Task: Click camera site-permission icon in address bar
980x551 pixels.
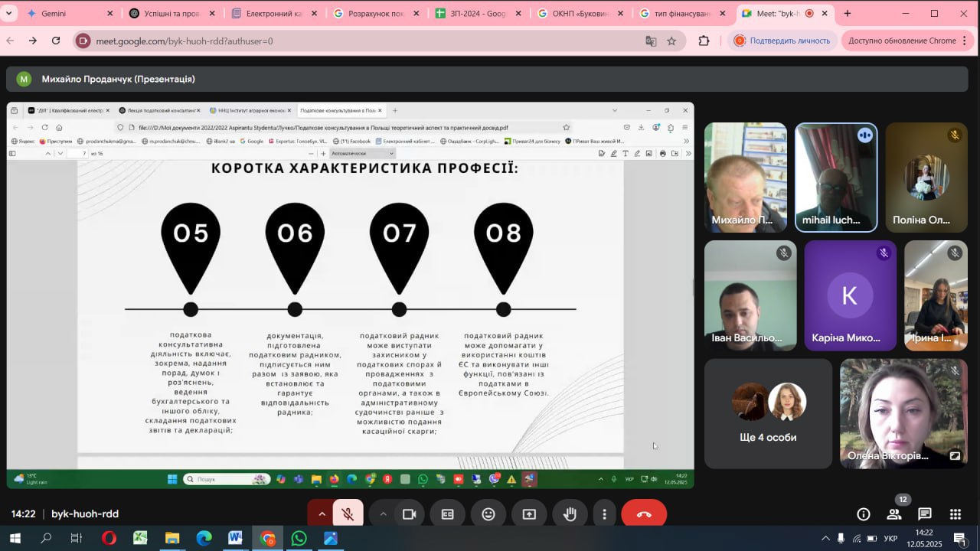Action: click(83, 41)
